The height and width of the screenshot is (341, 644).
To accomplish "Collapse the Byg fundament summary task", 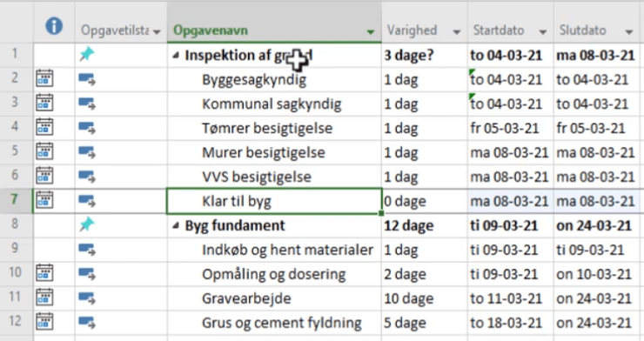I will (x=176, y=225).
